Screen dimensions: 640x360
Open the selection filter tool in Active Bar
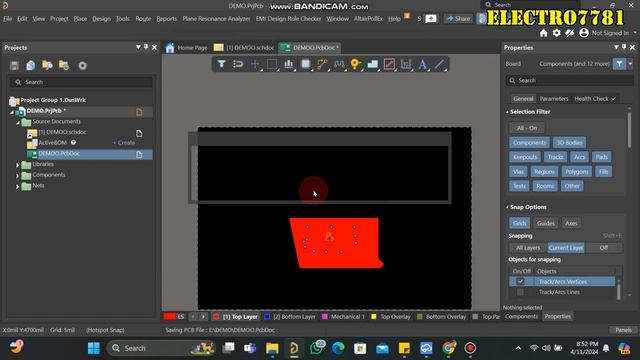tap(221, 64)
